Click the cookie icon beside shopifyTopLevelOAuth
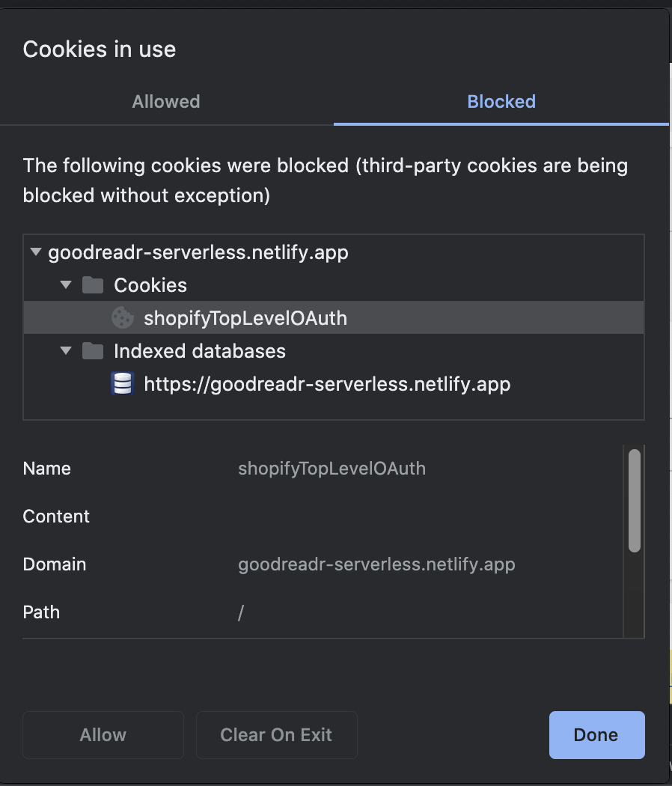 [123, 317]
